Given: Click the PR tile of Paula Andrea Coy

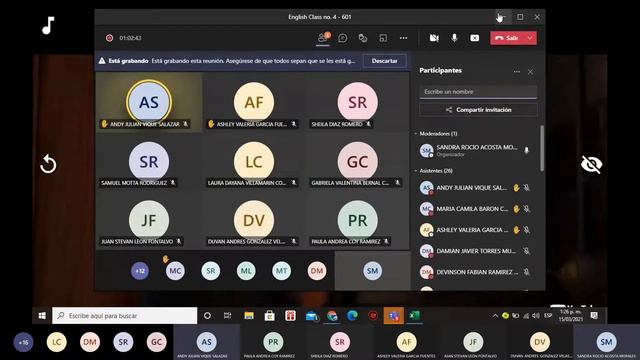Looking at the screenshot, I should 358,221.
